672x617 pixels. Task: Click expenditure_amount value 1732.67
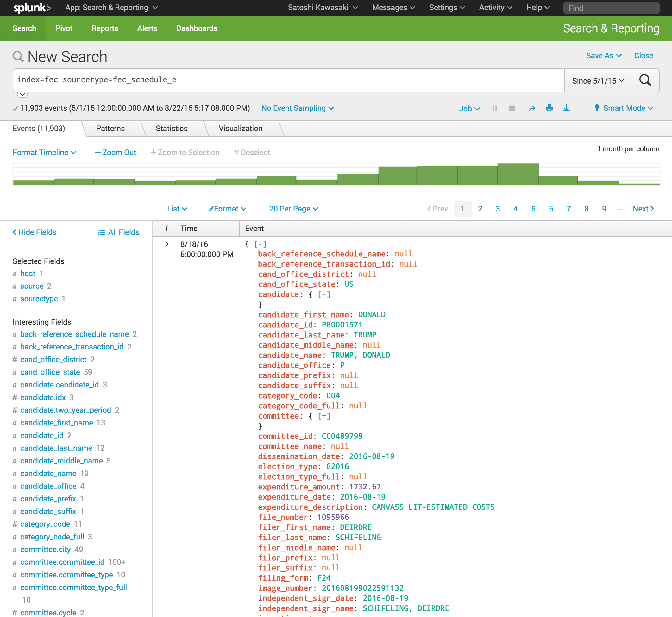tap(365, 487)
